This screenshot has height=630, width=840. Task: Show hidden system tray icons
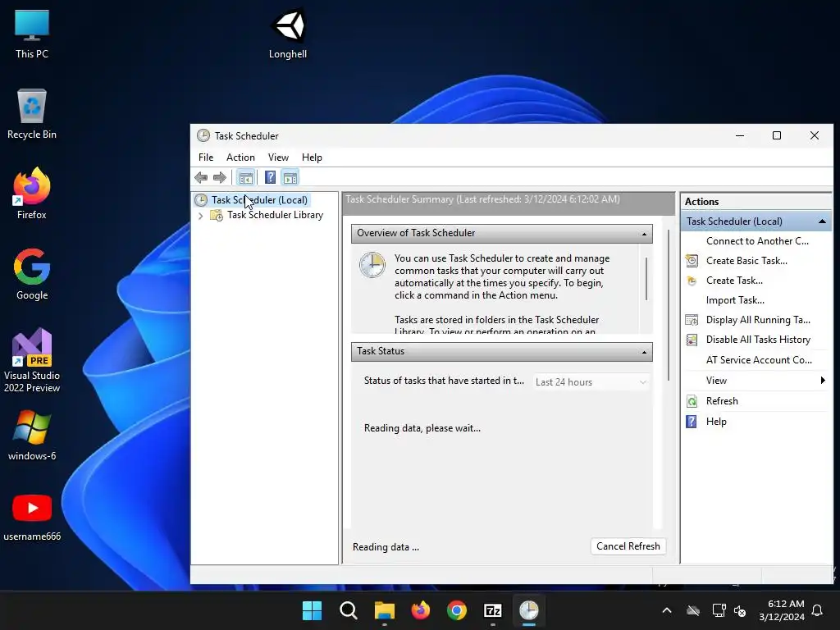[x=666, y=610]
